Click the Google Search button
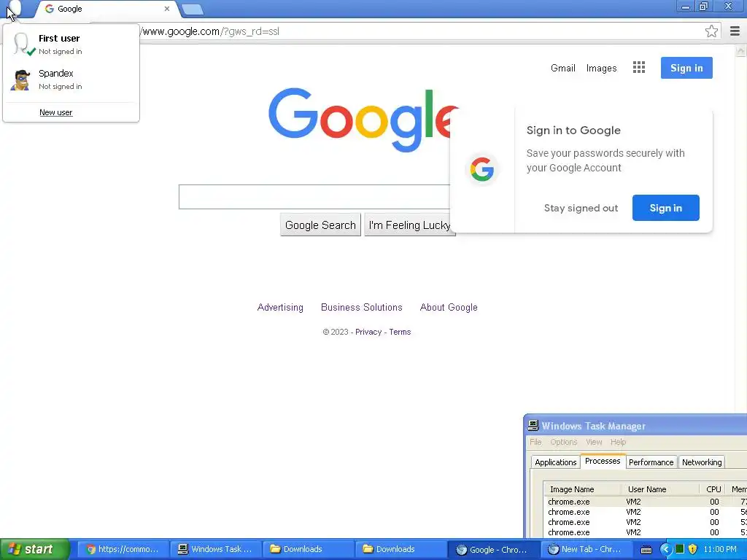 tap(320, 225)
